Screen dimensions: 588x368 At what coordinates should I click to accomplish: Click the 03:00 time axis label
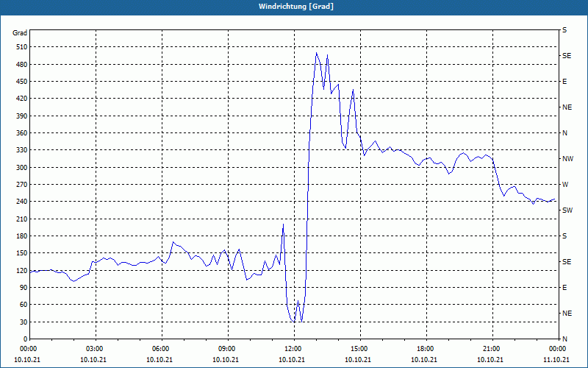[96, 349]
